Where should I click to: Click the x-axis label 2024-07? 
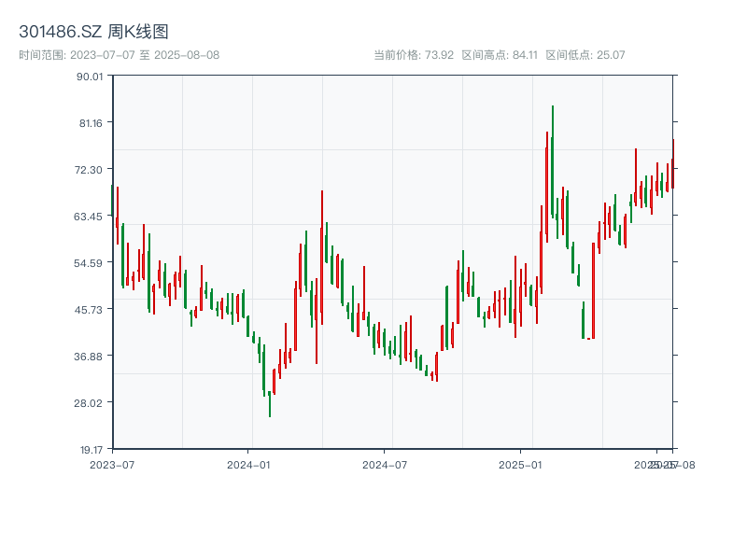pyautogui.click(x=385, y=465)
